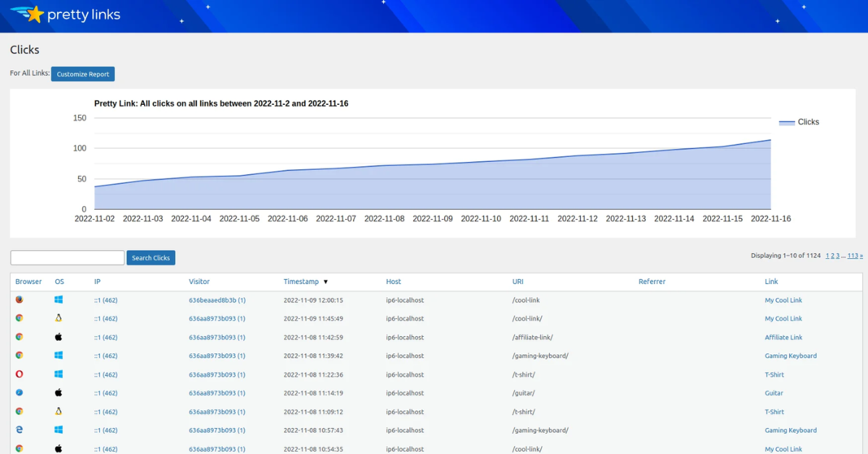This screenshot has width=868, height=454.
Task: Click the Apple icon in the /affiliate-link/ row
Action: 59,337
